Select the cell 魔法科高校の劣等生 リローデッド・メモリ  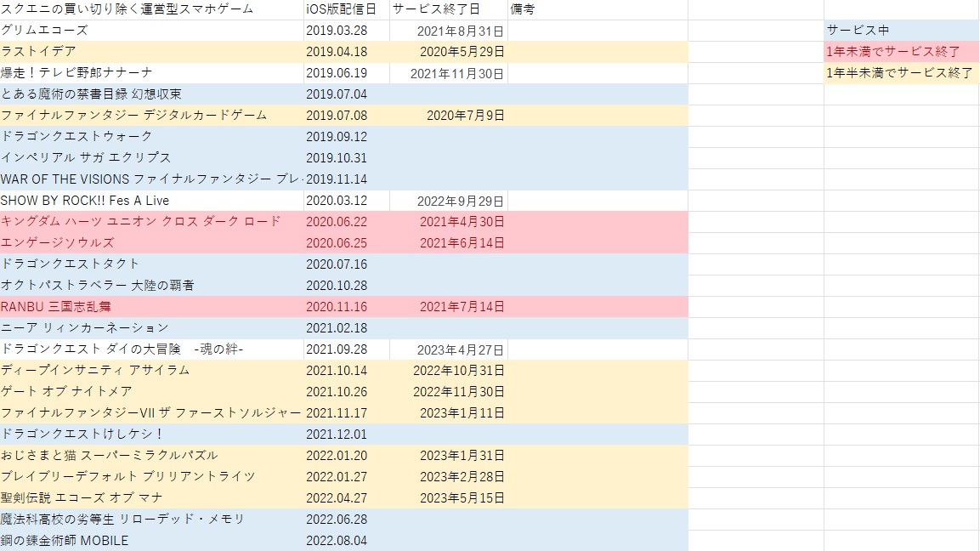[152, 520]
